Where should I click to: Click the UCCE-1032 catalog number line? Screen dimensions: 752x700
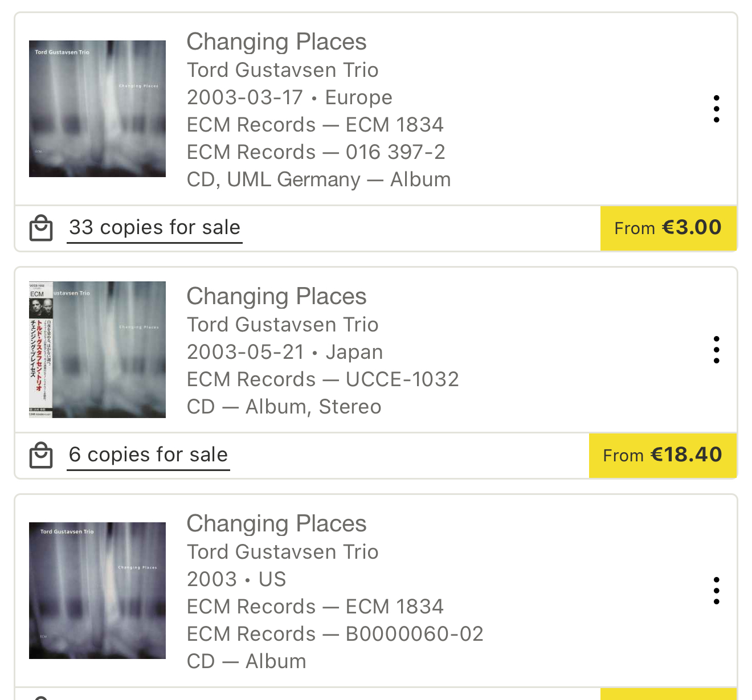tap(322, 379)
